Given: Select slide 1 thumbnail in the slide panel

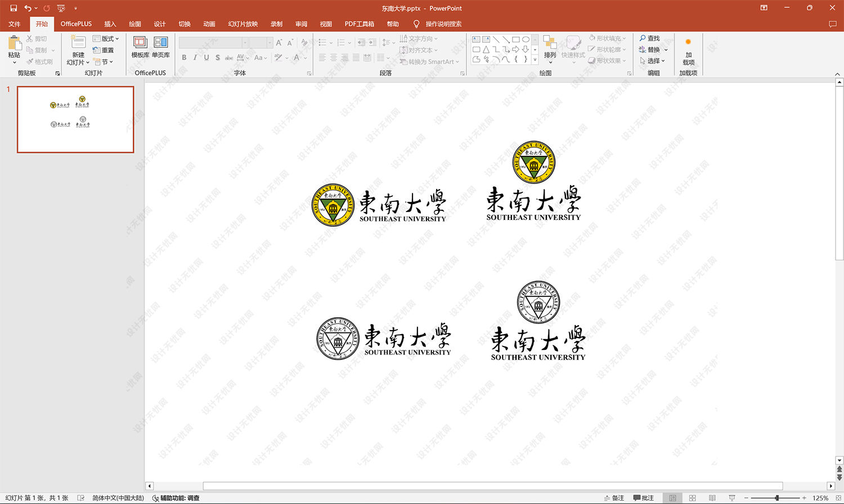Looking at the screenshot, I should [x=75, y=119].
